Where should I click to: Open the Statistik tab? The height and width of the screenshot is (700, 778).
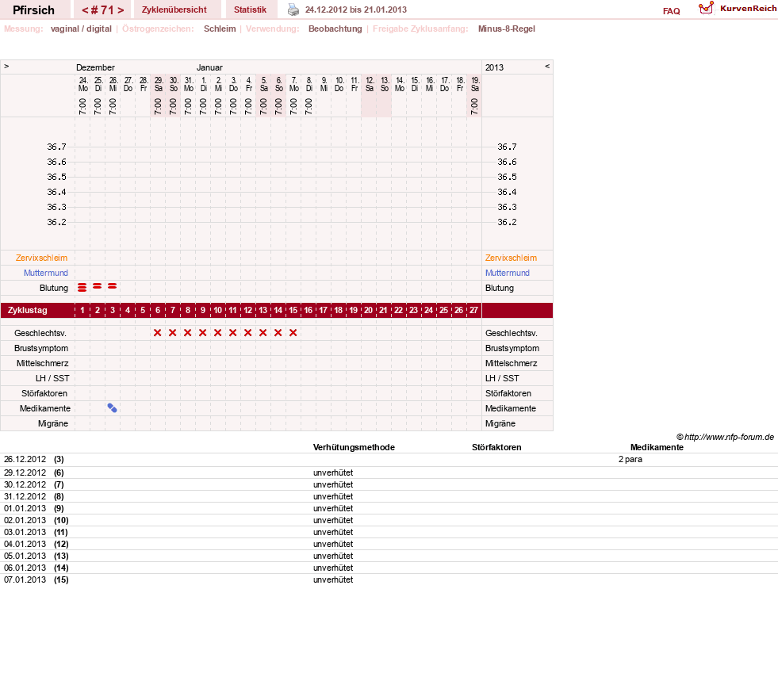(250, 10)
